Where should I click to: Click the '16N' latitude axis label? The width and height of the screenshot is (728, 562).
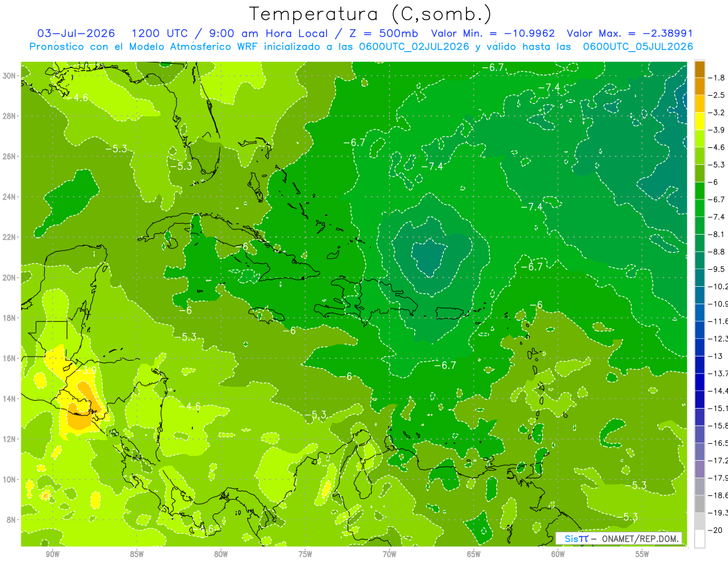[10, 358]
